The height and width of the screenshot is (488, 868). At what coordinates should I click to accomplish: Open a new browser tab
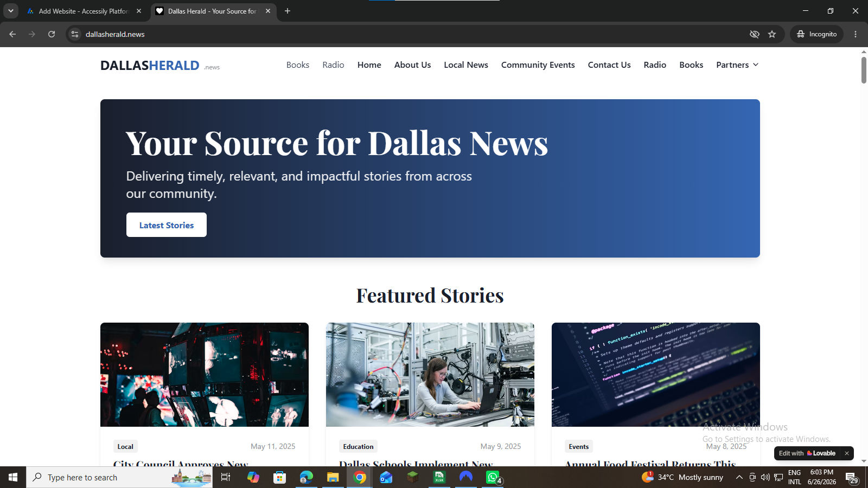point(288,11)
